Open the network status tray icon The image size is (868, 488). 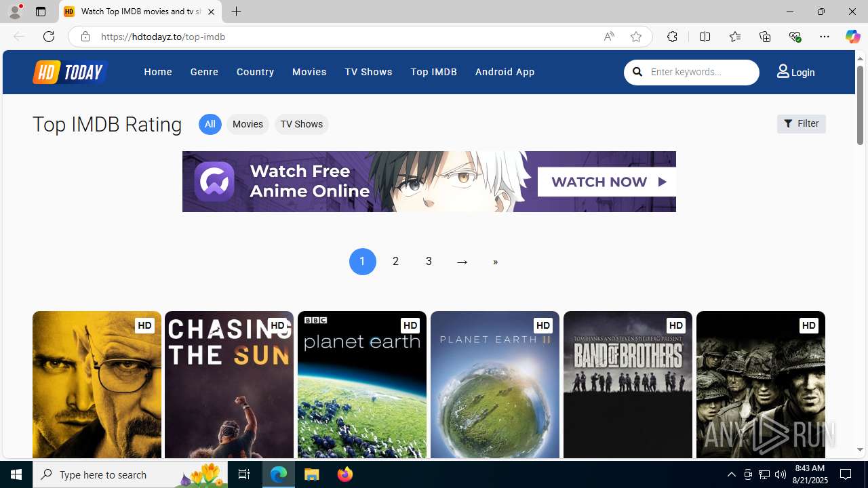point(764,474)
